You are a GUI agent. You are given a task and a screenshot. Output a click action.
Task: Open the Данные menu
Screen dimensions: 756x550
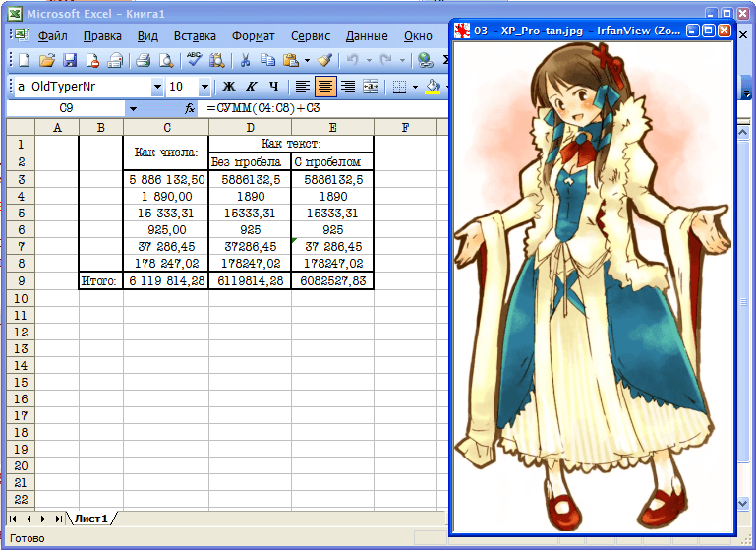(367, 36)
